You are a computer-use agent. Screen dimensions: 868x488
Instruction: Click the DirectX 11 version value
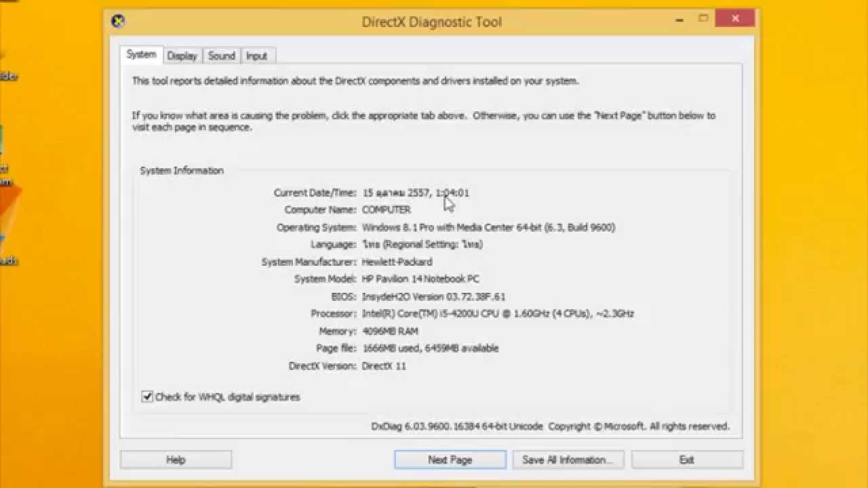click(384, 365)
